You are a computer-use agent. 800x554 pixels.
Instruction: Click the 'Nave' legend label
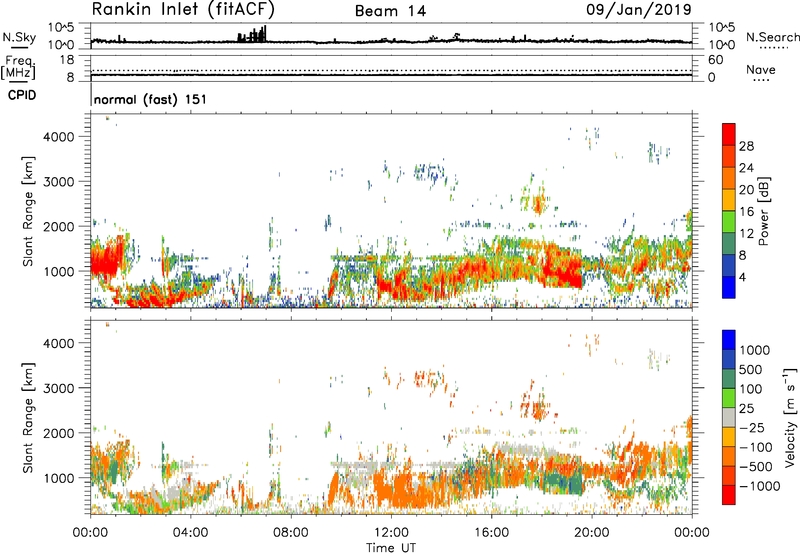[761, 70]
